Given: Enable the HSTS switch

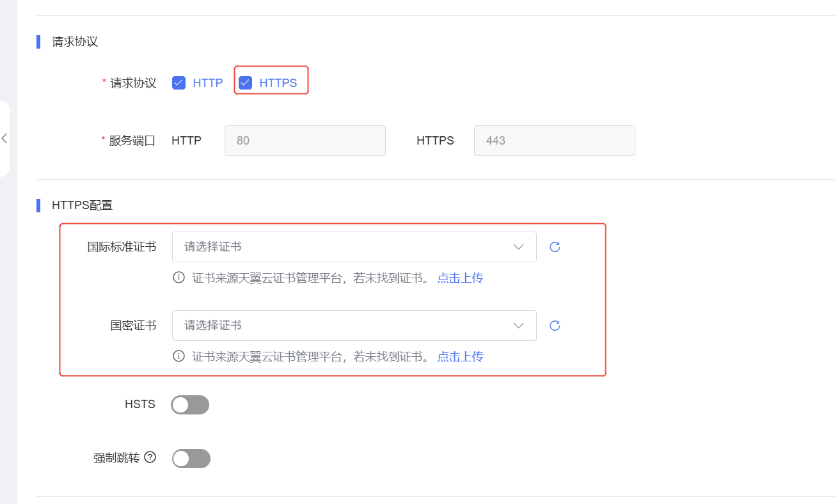Looking at the screenshot, I should click(x=190, y=405).
